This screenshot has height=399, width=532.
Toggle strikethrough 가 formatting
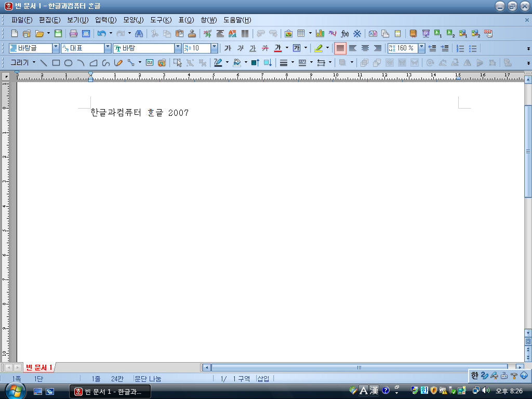coord(265,48)
